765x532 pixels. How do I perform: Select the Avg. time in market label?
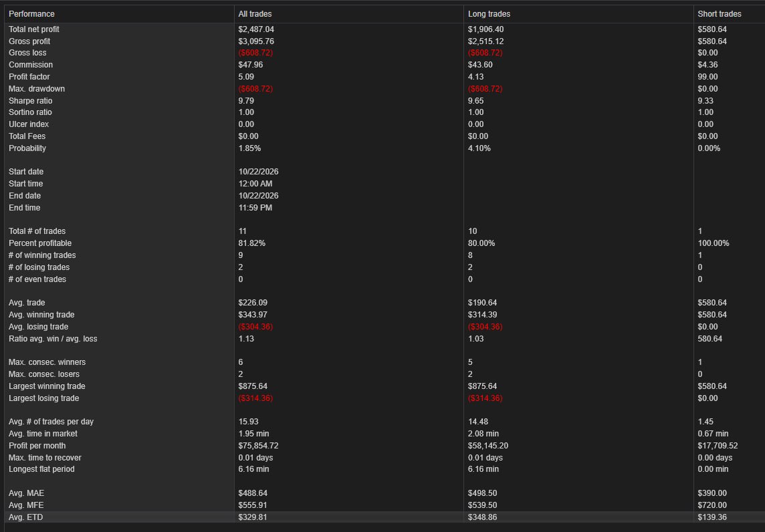[x=43, y=434]
